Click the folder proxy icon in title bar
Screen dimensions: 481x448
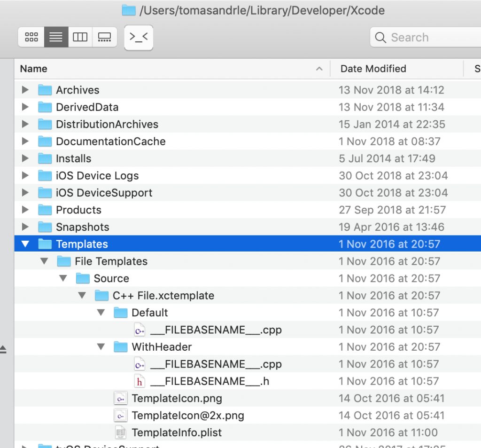(129, 10)
